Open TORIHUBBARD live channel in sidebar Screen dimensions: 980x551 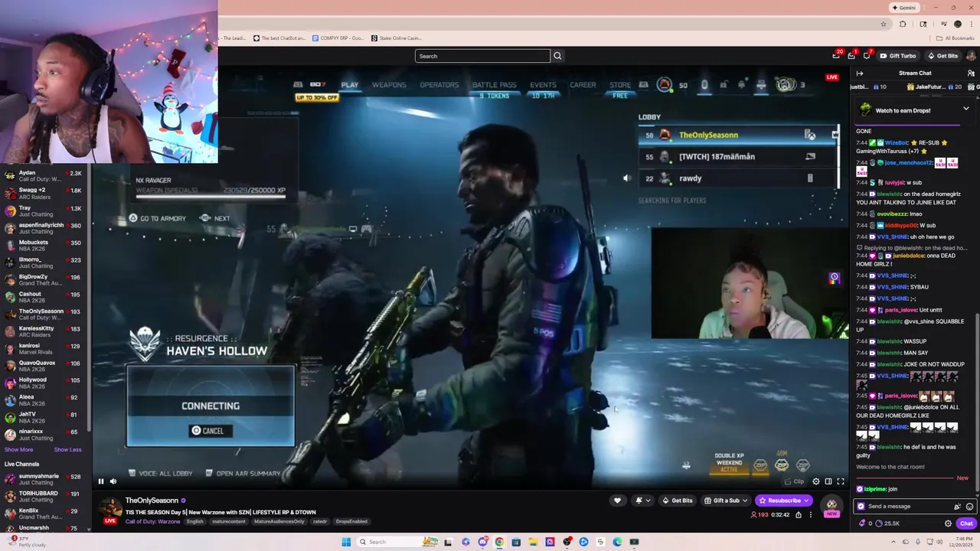(x=44, y=497)
